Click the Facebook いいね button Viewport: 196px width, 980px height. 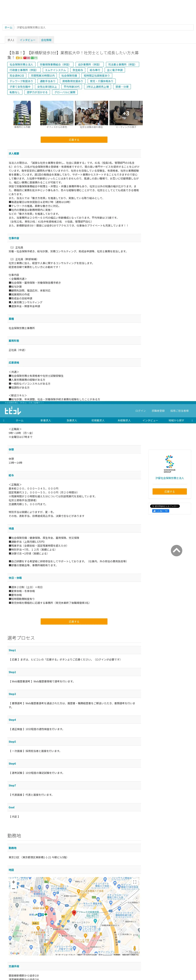(x=160, y=511)
